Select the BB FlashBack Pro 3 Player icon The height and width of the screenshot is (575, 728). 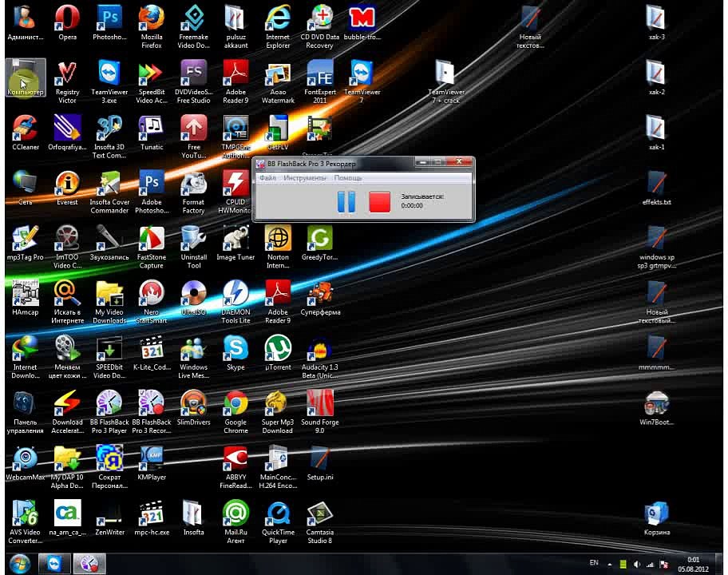pos(109,412)
